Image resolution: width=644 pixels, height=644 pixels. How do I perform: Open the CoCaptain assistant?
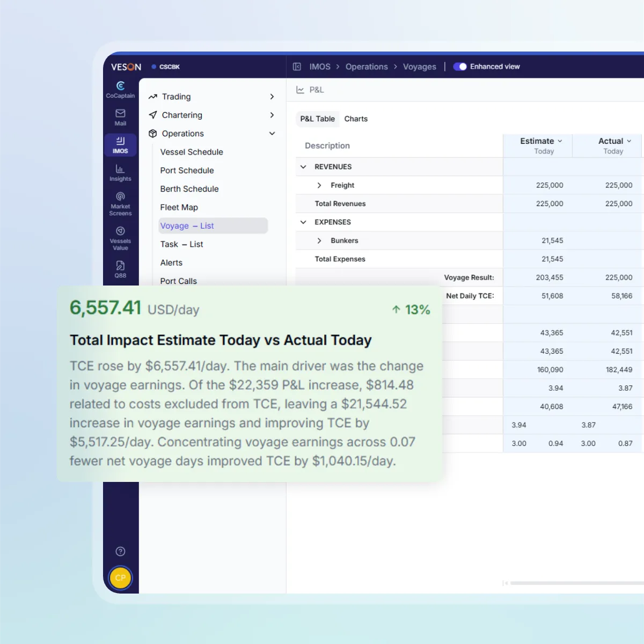(120, 90)
